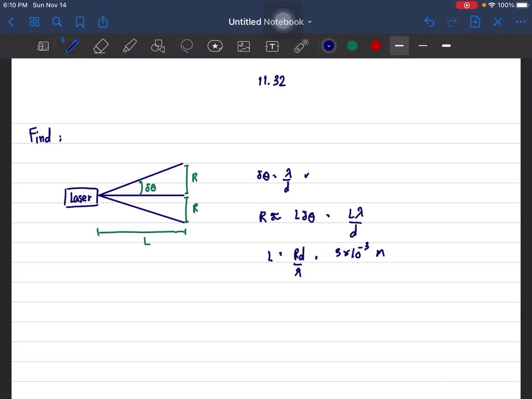Select the laser pointer tool
Screen dimensions: 532x399
click(300, 46)
